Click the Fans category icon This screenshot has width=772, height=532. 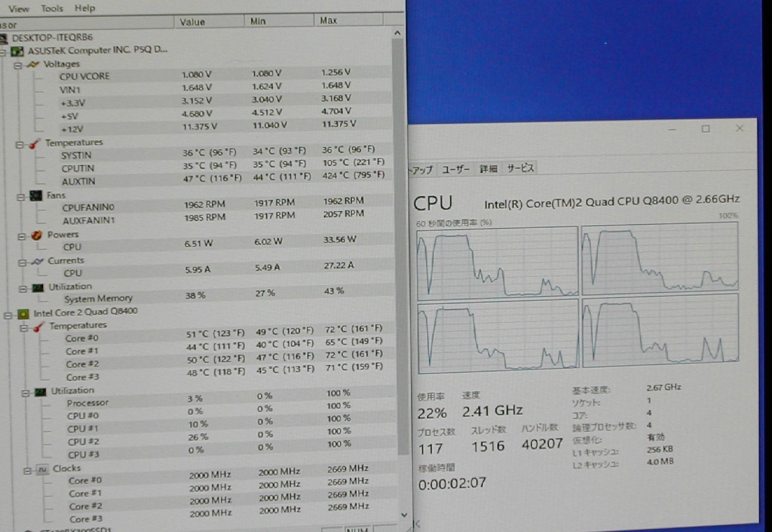(35, 196)
